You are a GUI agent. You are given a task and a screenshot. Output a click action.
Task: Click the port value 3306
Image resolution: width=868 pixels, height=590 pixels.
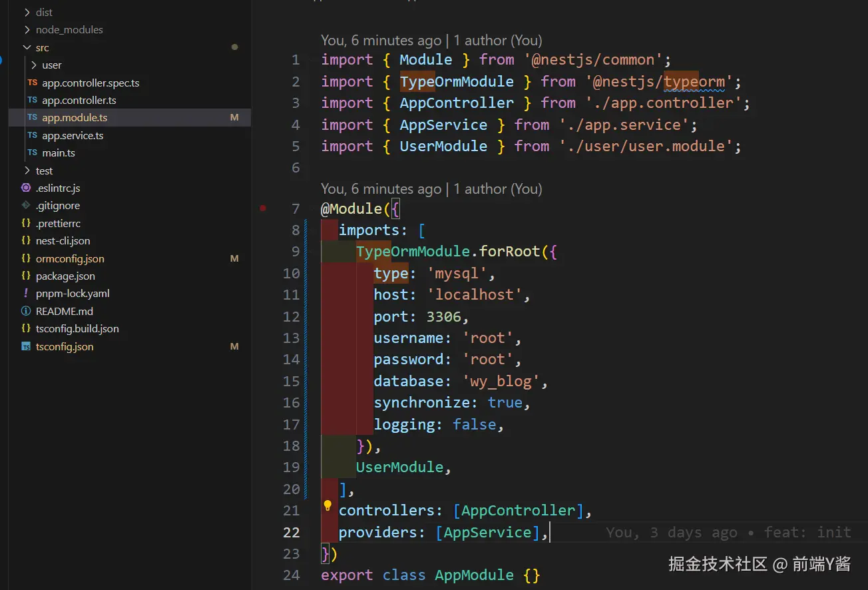444,316
